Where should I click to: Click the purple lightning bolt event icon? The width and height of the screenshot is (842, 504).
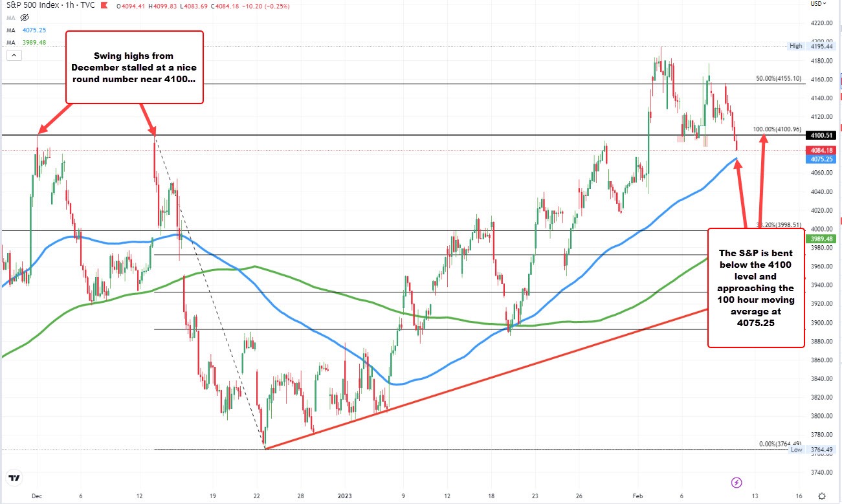click(736, 482)
